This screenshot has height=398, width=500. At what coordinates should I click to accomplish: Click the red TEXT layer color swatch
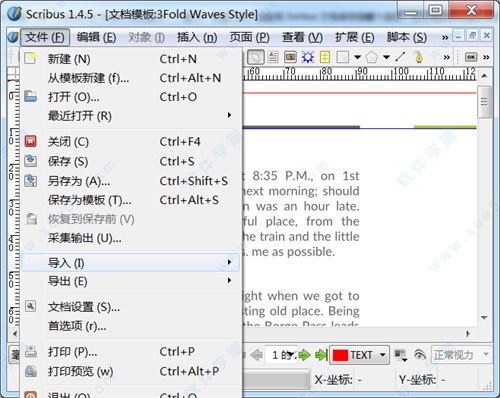coord(340,355)
